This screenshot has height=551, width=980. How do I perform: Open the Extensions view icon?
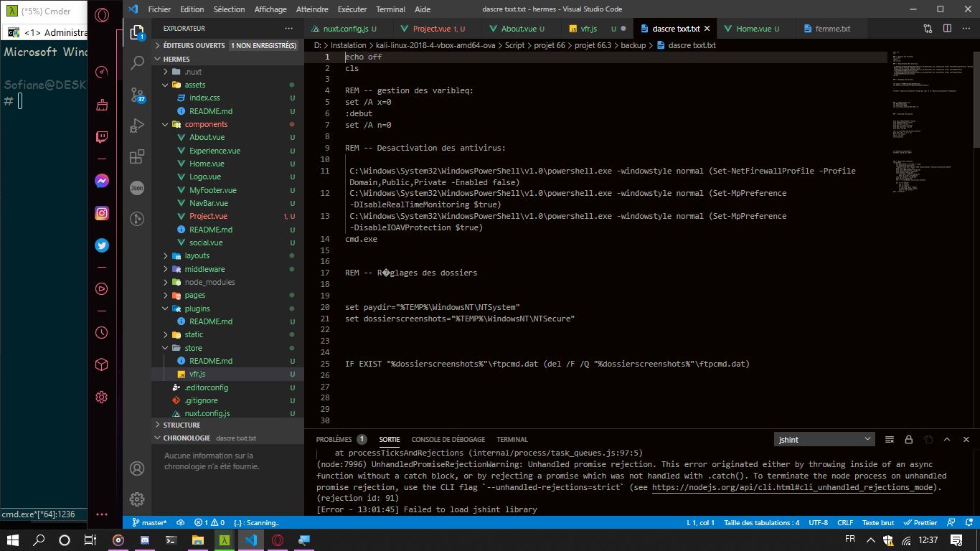click(137, 156)
